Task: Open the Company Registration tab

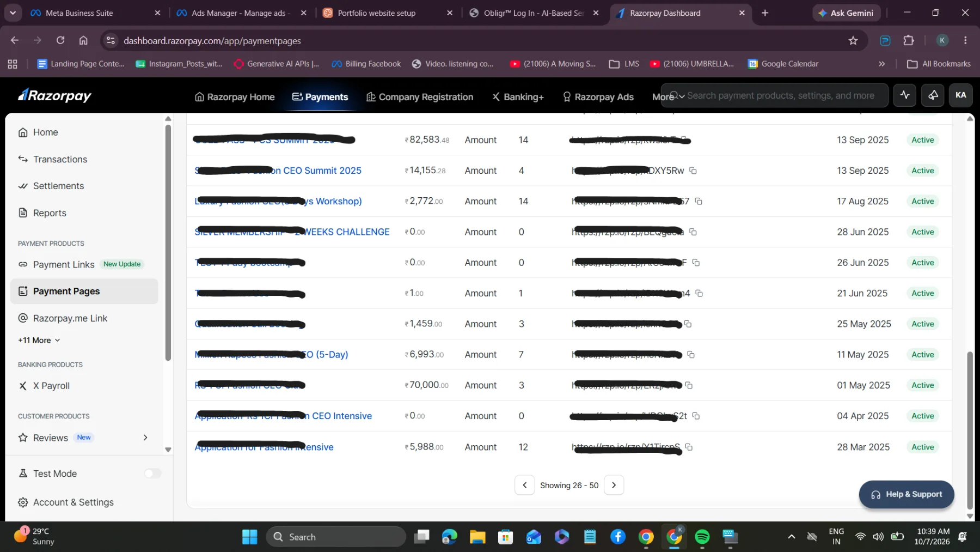Action: pyautogui.click(x=420, y=97)
